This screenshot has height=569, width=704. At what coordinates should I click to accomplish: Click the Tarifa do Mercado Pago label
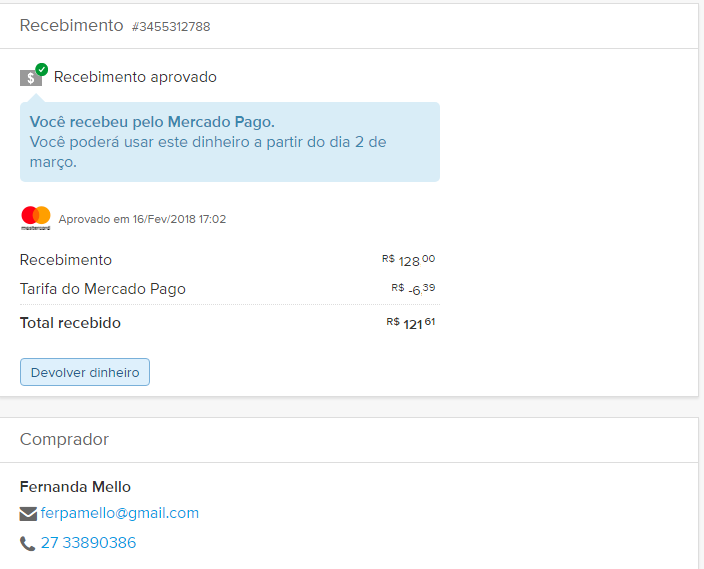[103, 289]
